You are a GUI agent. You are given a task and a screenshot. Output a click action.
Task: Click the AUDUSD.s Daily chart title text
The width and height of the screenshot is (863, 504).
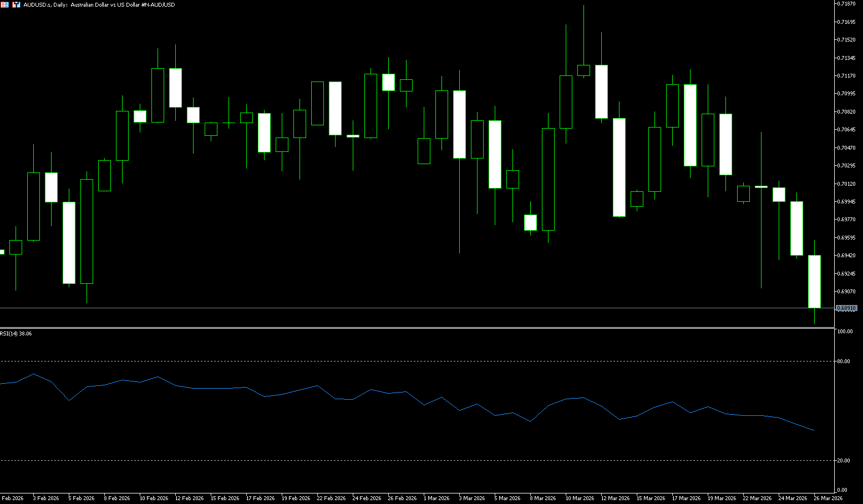coord(99,4)
